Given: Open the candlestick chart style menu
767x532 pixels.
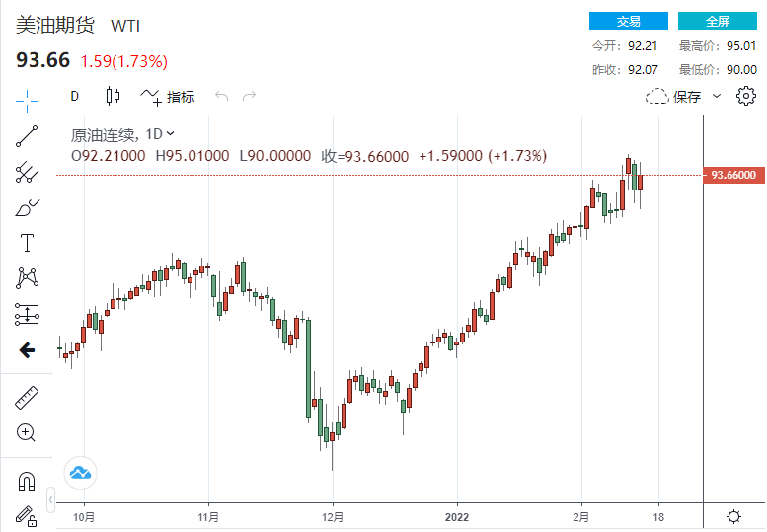Looking at the screenshot, I should point(112,97).
